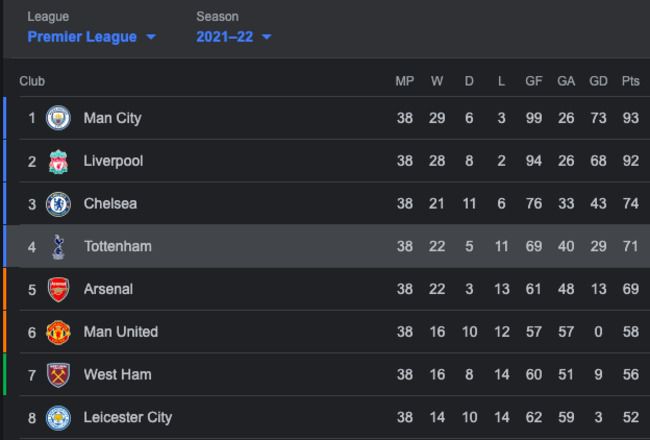The width and height of the screenshot is (650, 440).
Task: Click the Liverpool club crest
Action: click(58, 161)
